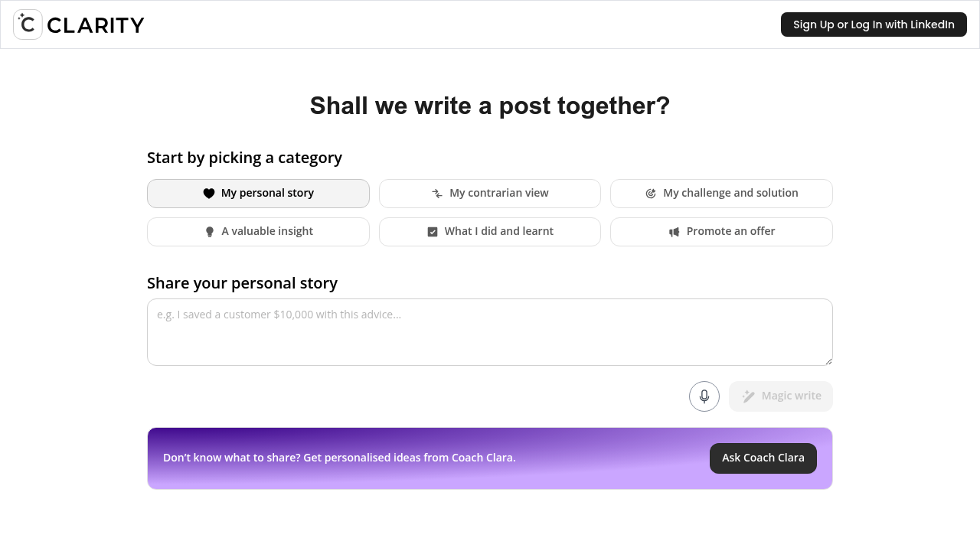Click the Clarity logo in the header
This screenshot has width=980, height=551.
point(28,24)
